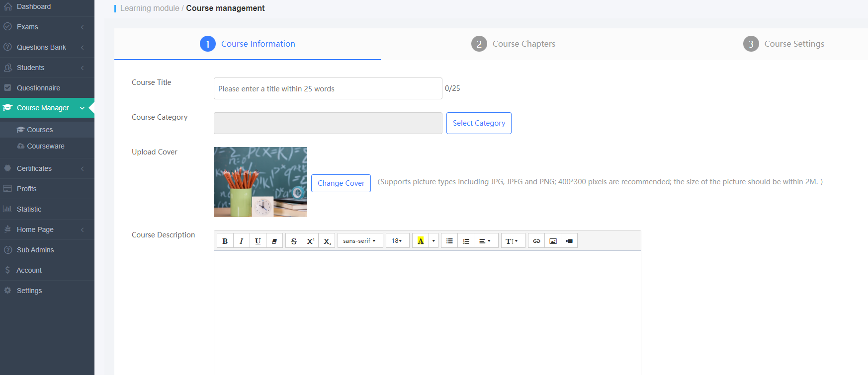The image size is (868, 375).
Task: Click the Settings gear icon
Action: coord(8,291)
